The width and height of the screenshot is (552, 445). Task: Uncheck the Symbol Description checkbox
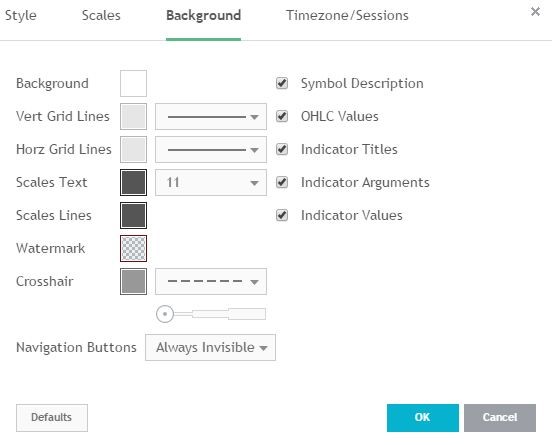(282, 83)
